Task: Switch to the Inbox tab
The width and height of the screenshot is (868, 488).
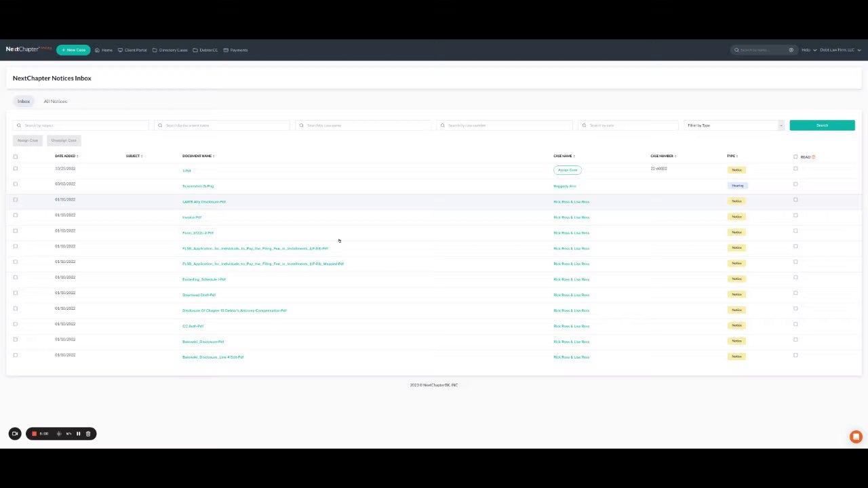Action: point(24,101)
